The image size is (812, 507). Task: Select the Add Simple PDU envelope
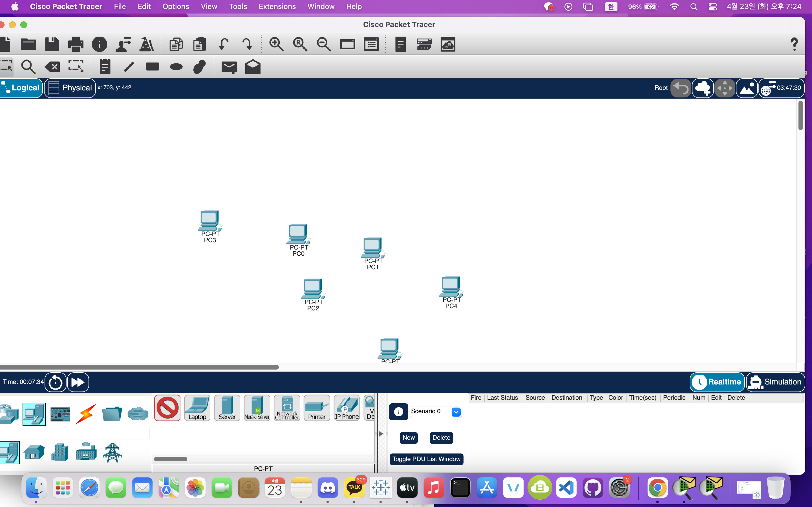(x=229, y=67)
